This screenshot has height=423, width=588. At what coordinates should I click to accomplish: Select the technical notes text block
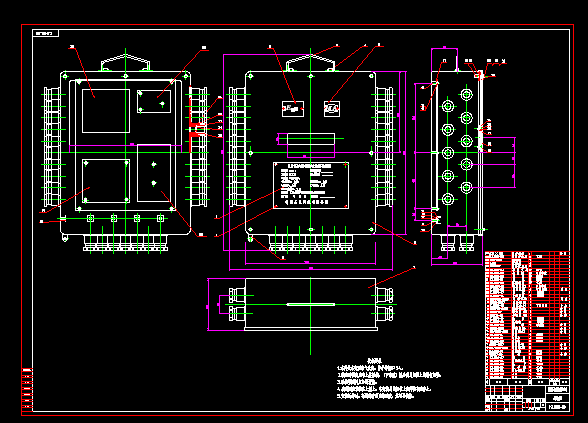tap(388, 379)
